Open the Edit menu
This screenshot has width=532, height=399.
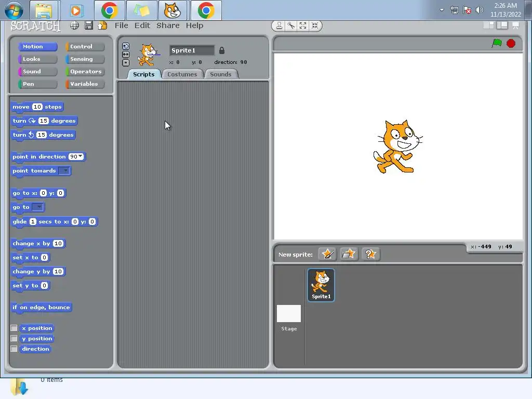coord(142,25)
